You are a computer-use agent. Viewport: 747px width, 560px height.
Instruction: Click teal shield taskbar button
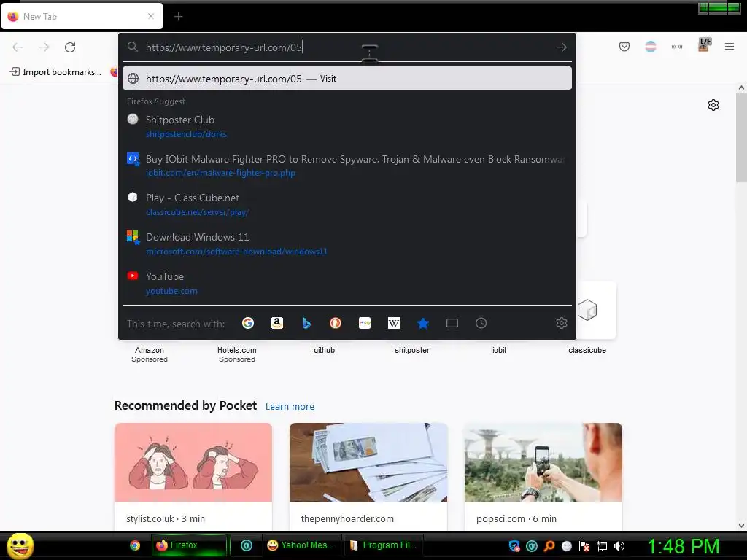[247, 545]
